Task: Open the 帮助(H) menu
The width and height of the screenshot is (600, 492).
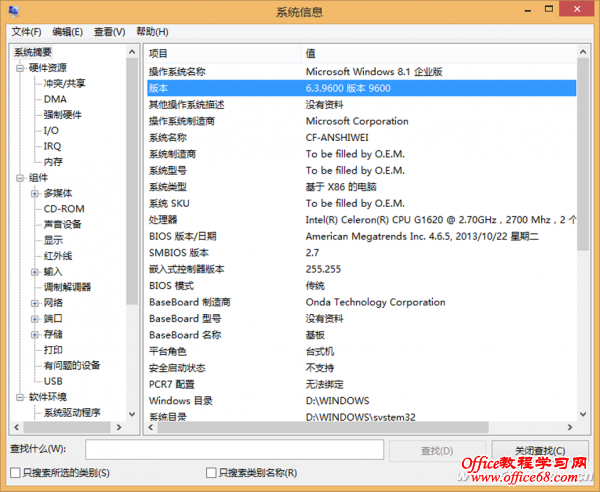Action: pos(152,32)
